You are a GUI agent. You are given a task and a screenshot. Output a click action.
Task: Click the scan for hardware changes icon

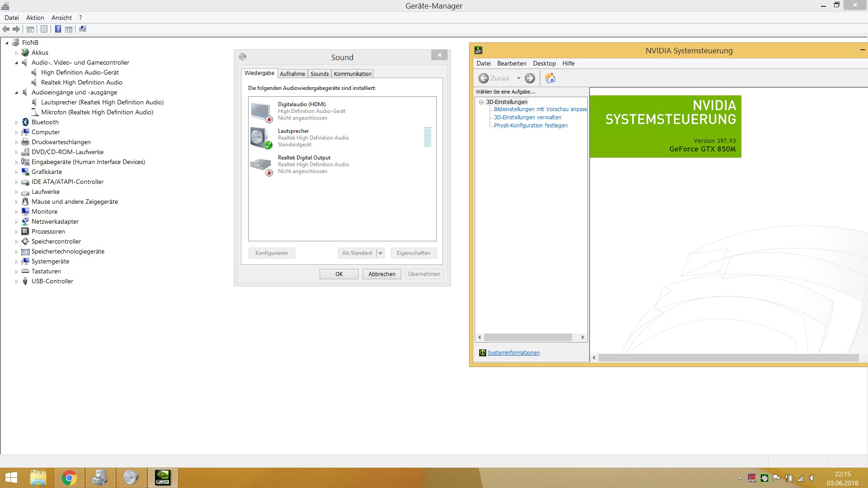tap(83, 29)
